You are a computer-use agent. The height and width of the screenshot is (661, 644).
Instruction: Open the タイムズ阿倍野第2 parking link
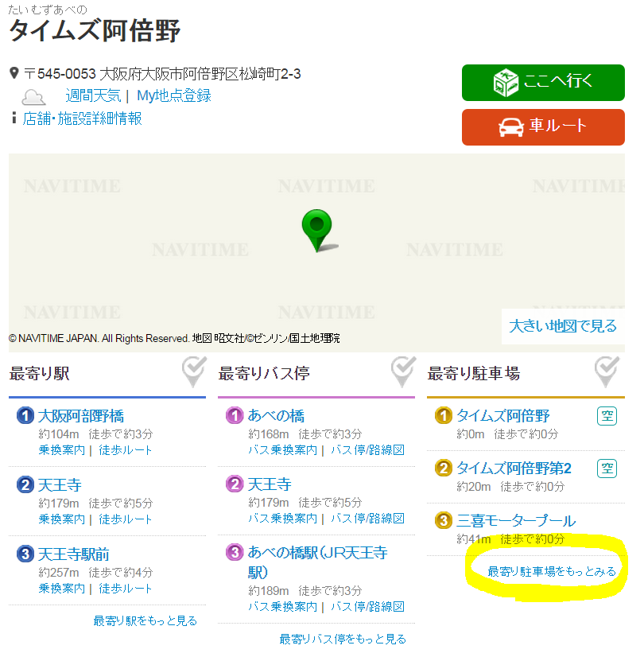[x=514, y=469]
